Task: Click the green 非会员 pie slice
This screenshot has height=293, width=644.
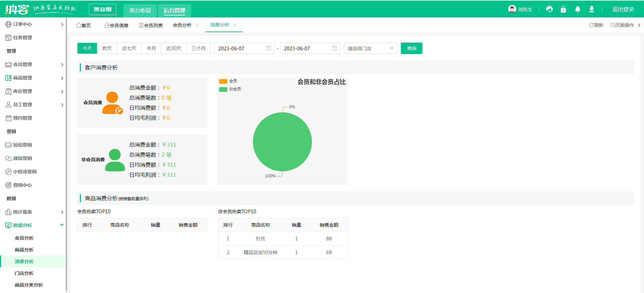Action: (282, 142)
